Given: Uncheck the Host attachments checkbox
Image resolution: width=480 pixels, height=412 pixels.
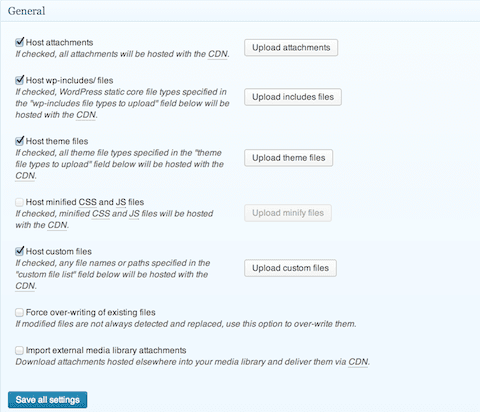Looking at the screenshot, I should click(19, 42).
